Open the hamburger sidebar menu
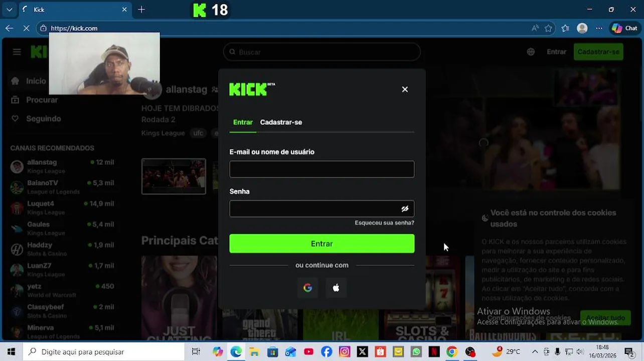The height and width of the screenshot is (361, 644). [x=17, y=52]
